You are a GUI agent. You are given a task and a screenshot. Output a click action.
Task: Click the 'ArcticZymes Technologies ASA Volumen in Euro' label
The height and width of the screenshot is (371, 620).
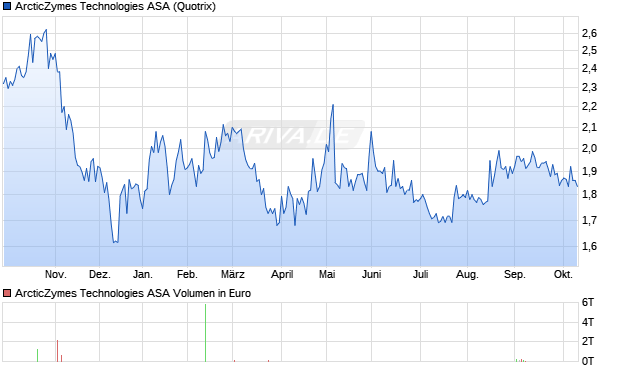pyautogui.click(x=133, y=293)
